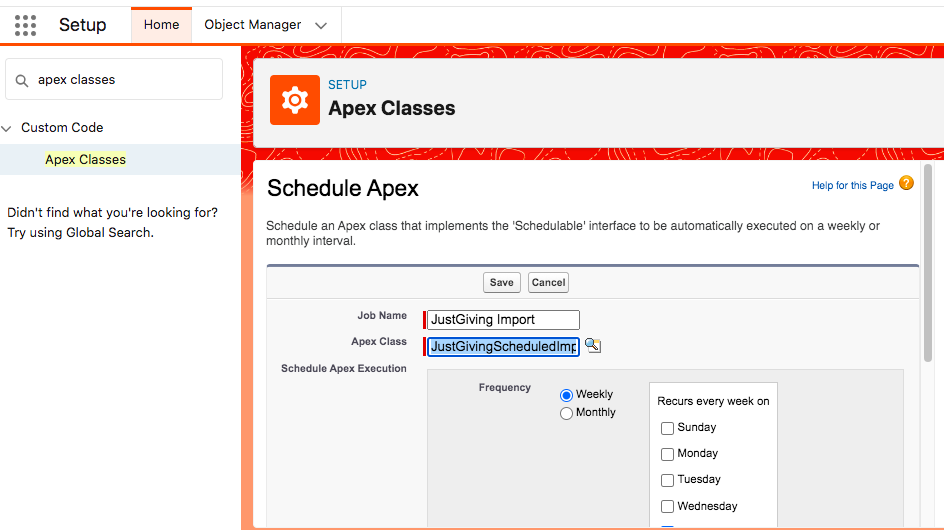Screen dimensions: 944x530
Task: Select the Weekly frequency radio button
Action: 566,395
